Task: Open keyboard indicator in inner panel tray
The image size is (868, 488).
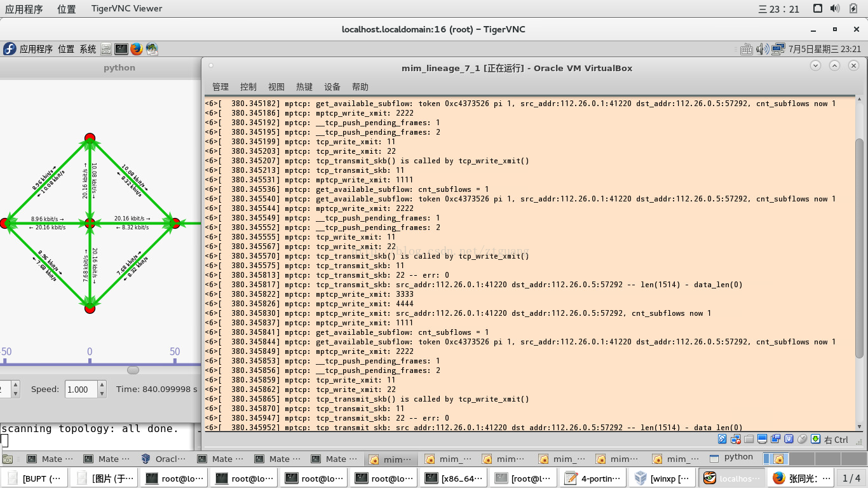Action: pos(747,49)
